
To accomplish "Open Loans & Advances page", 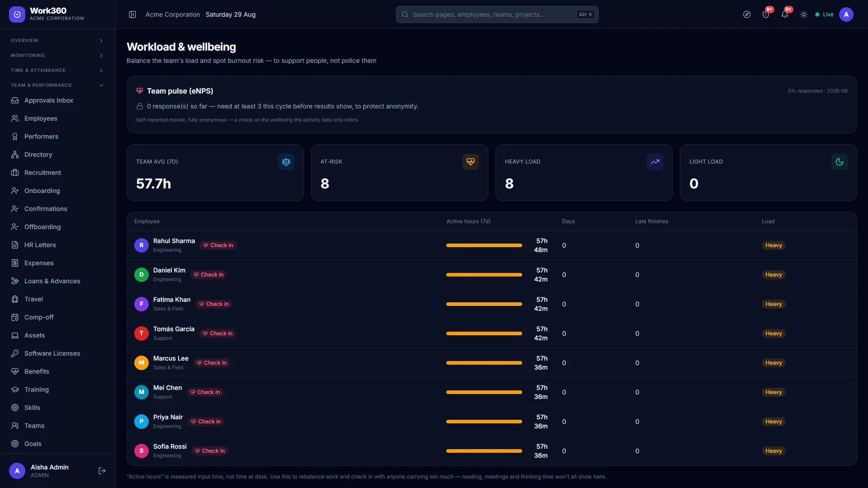I will (57, 281).
